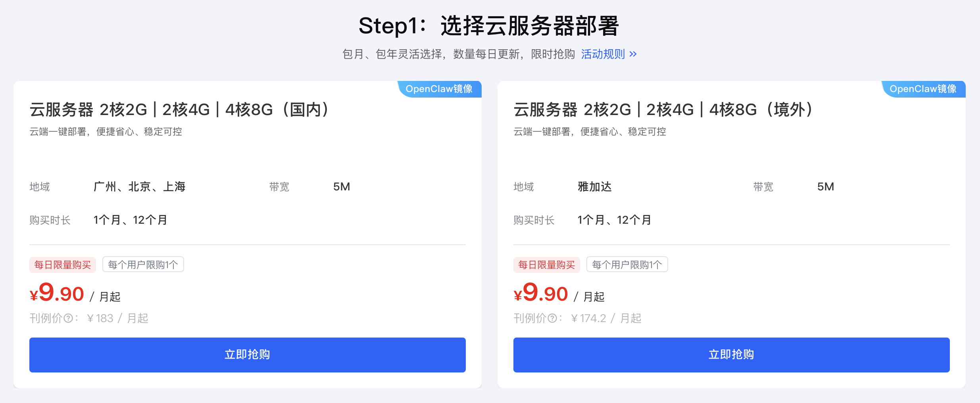Click the ¥183 list price text
The width and height of the screenshot is (980, 403).
pyautogui.click(x=100, y=318)
